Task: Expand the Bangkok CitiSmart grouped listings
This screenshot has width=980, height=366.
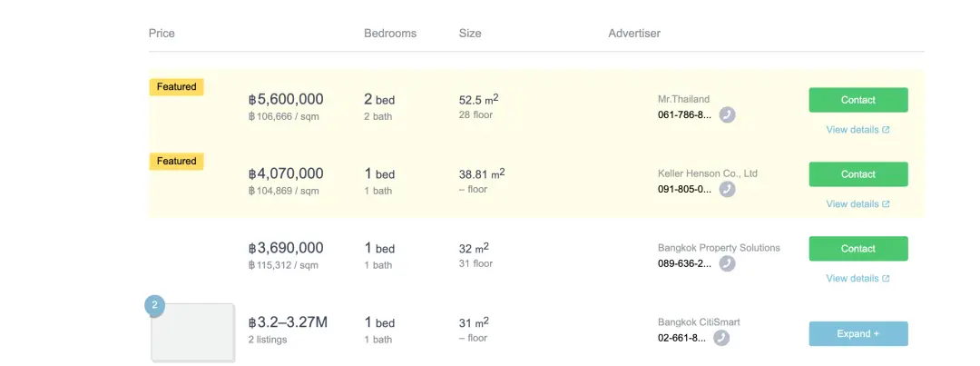Action: [x=858, y=334]
